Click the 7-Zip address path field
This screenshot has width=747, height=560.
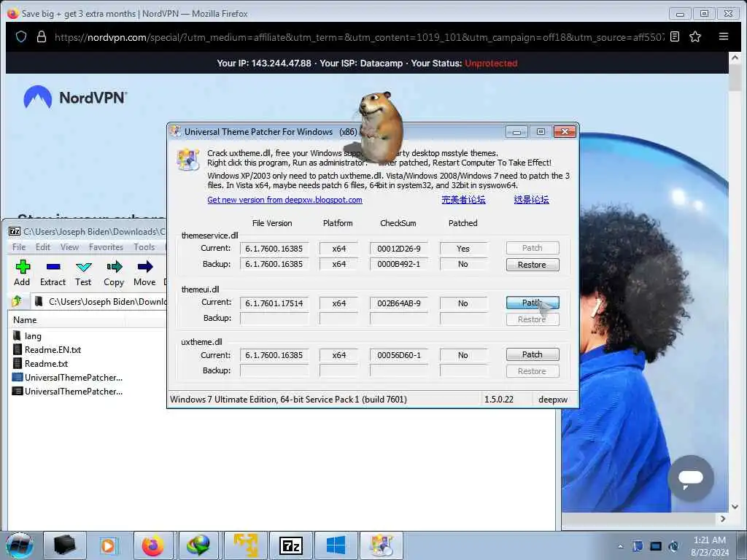(x=99, y=301)
